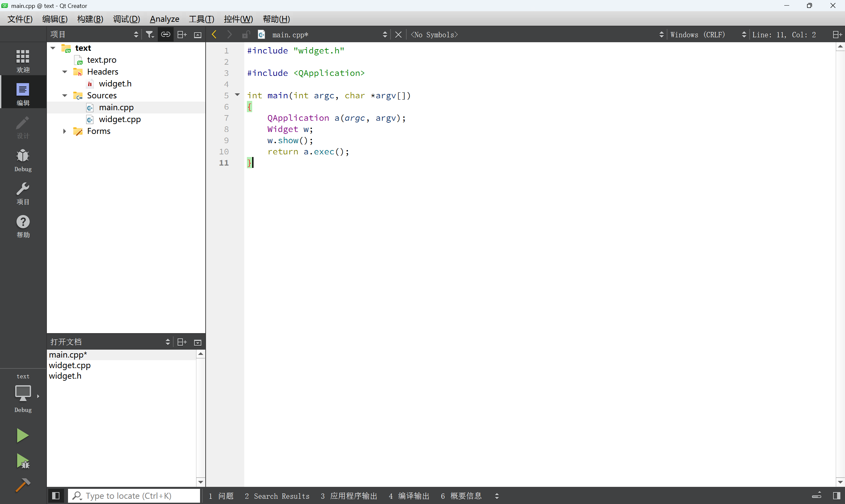Expand the Forms folder
Screen dimensions: 845x504
click(65, 131)
